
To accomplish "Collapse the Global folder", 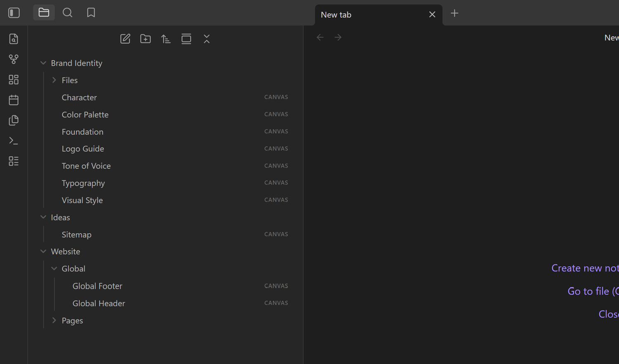I will pyautogui.click(x=54, y=269).
